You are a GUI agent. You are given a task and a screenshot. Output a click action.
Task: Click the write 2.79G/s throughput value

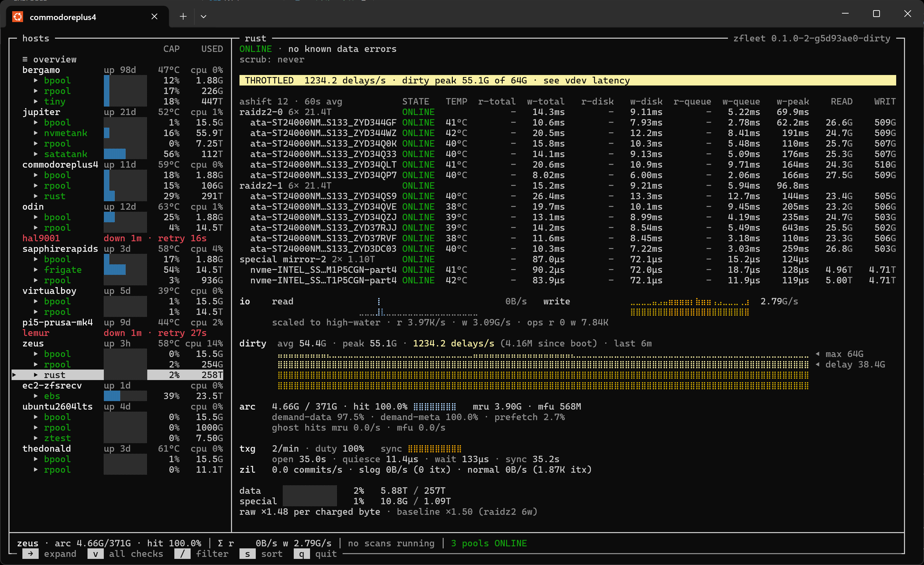coord(779,301)
